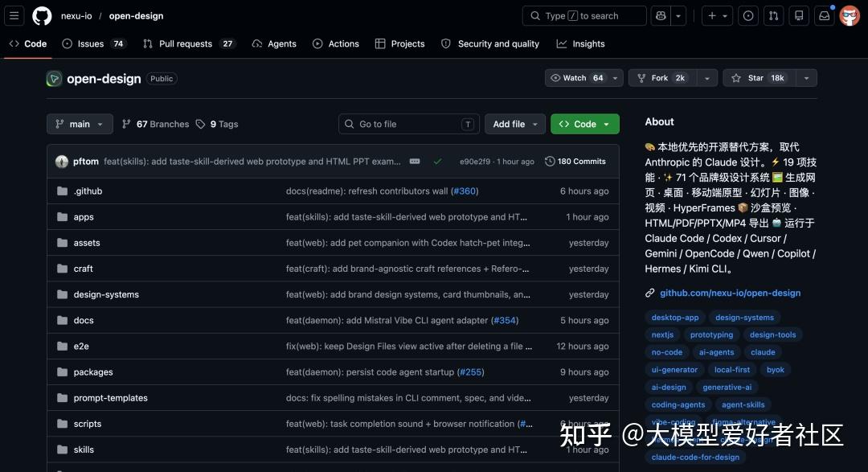Open the e2e folder
This screenshot has width=868, height=472.
click(81, 347)
